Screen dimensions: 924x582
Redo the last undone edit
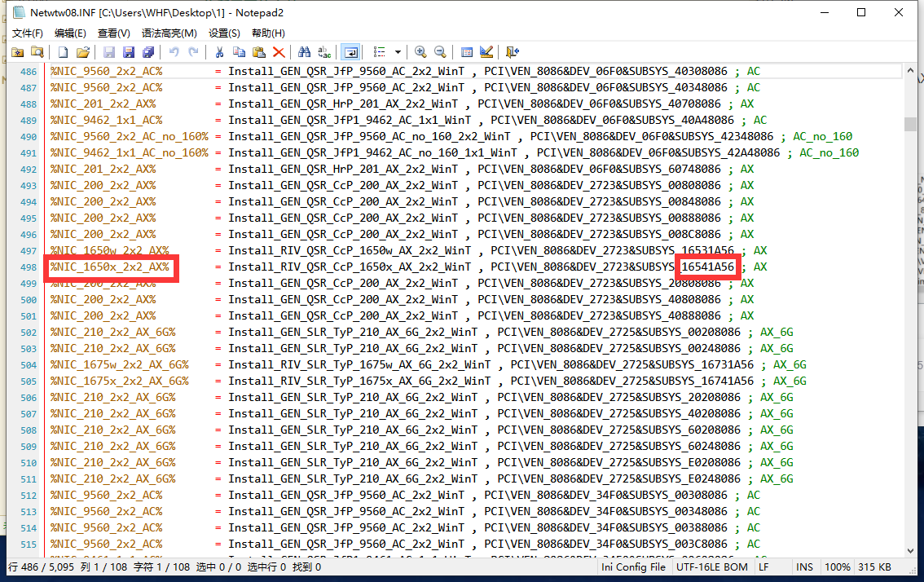[x=193, y=52]
